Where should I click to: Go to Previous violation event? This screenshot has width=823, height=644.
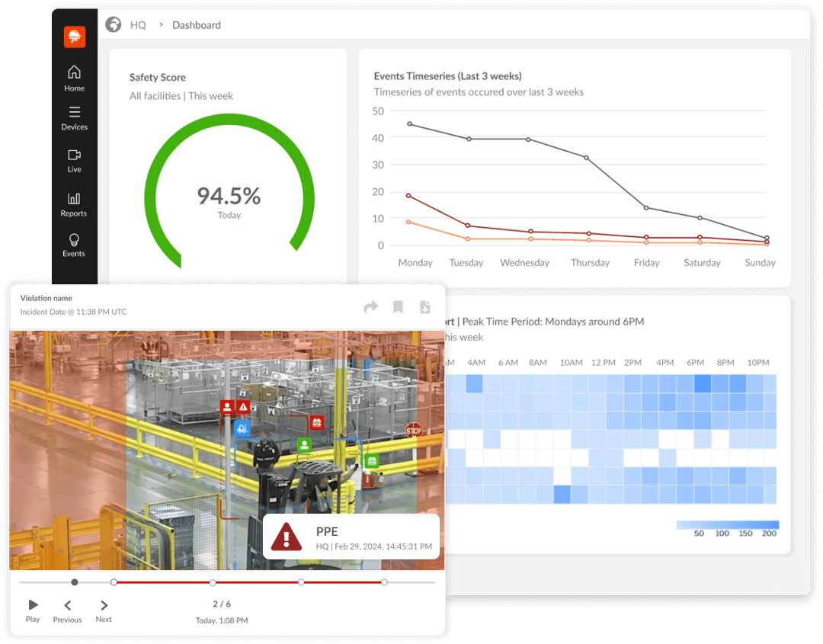coord(67,610)
